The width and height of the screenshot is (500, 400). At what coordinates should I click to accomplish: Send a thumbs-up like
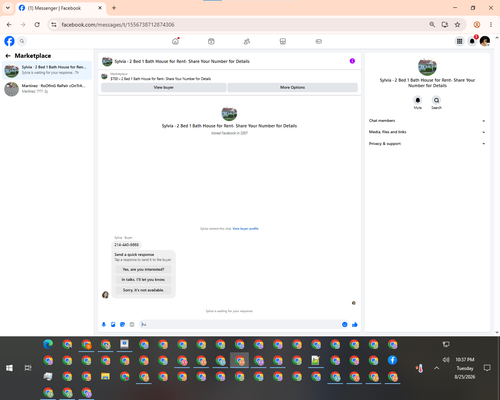(355, 324)
